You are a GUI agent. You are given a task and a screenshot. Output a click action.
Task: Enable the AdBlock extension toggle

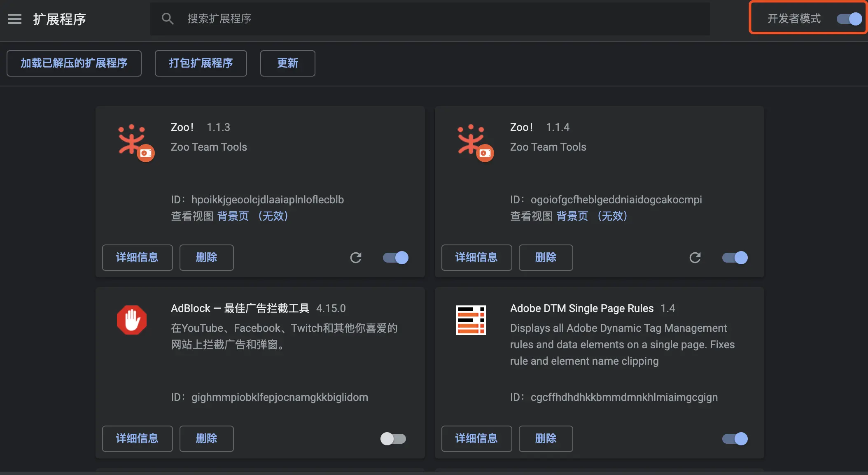point(393,439)
